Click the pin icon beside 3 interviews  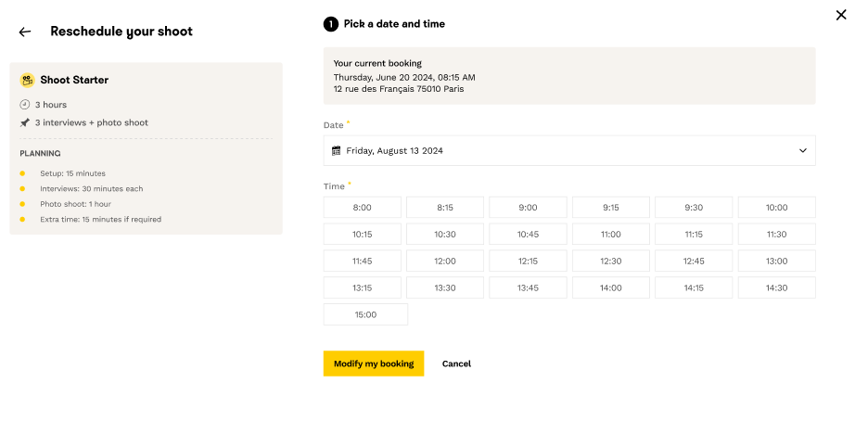(x=25, y=122)
